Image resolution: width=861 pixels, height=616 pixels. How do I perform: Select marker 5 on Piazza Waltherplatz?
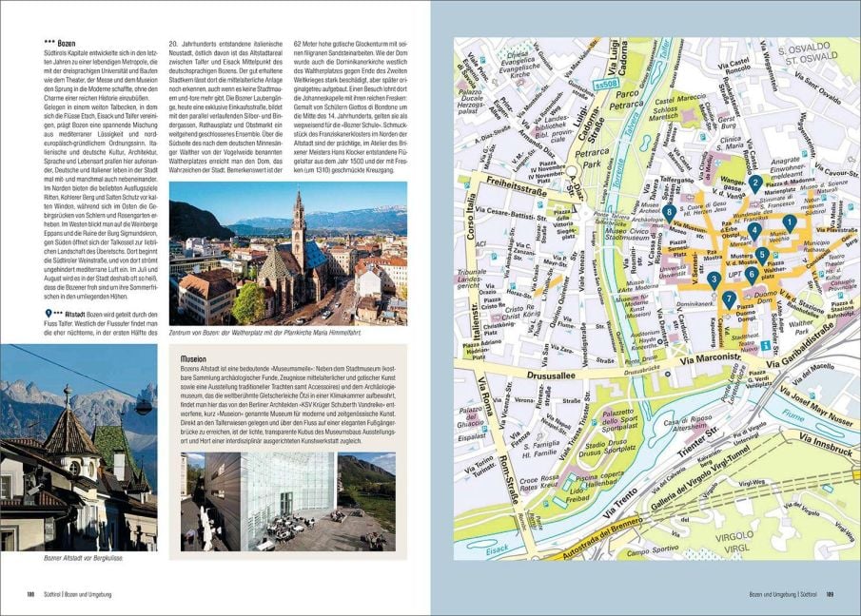click(762, 254)
